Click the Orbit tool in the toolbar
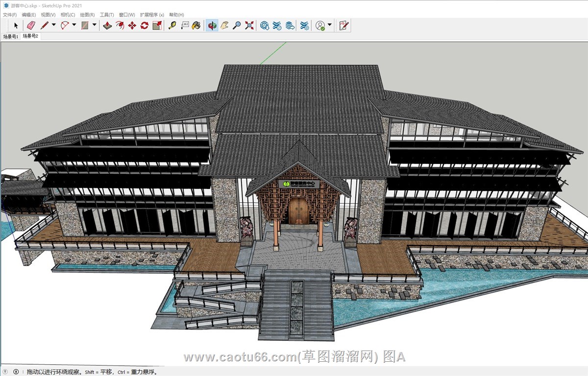The height and width of the screenshot is (376, 588). point(212,25)
